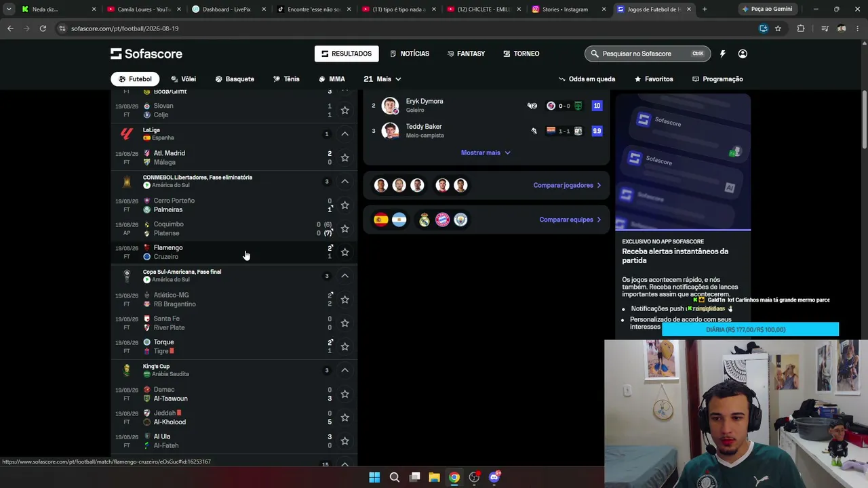This screenshot has height=488, width=868.
Task: Open the Mais sports dropdown
Action: (x=382, y=79)
